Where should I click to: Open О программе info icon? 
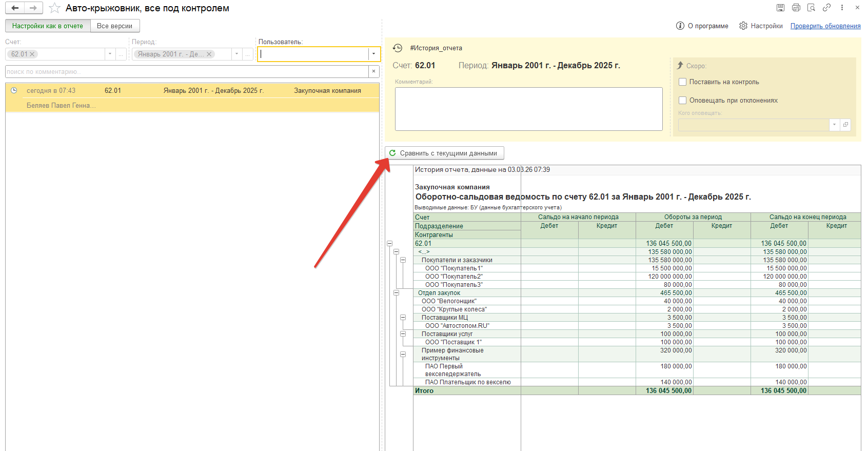pyautogui.click(x=680, y=26)
